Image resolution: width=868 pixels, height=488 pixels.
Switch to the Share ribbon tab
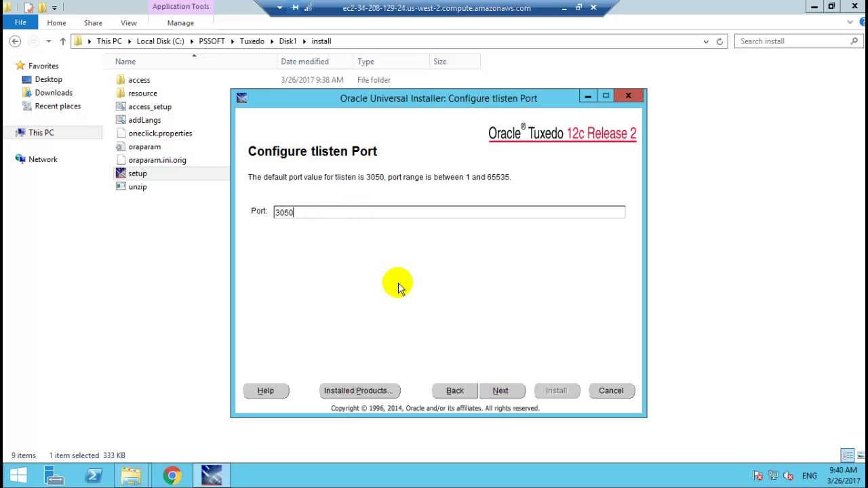tap(93, 23)
